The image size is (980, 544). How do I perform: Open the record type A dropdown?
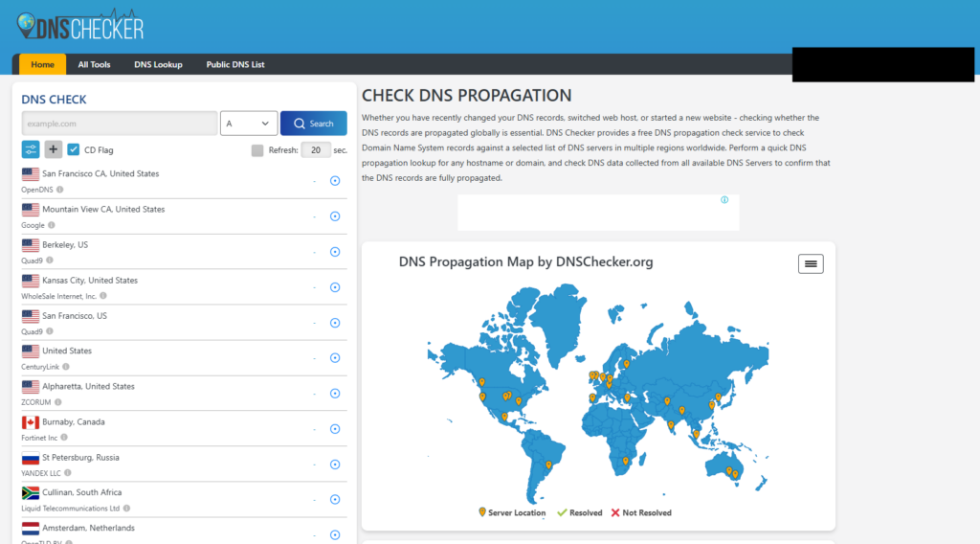(x=249, y=124)
